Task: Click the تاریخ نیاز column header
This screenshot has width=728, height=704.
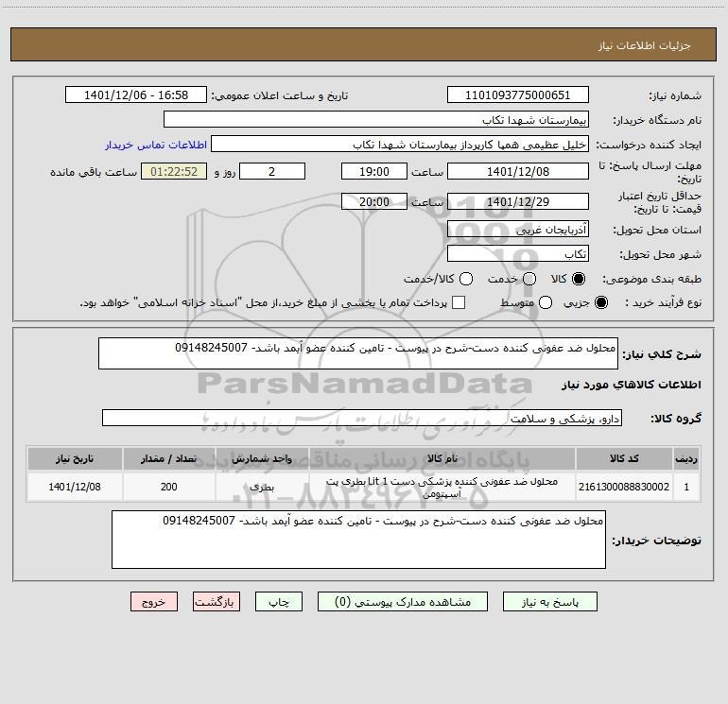Action: (75, 459)
